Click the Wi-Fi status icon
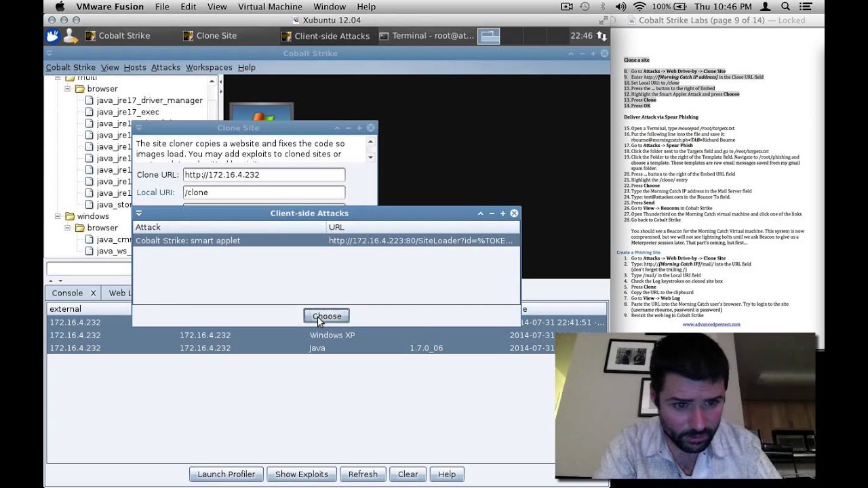This screenshot has height=488, width=868. [639, 7]
